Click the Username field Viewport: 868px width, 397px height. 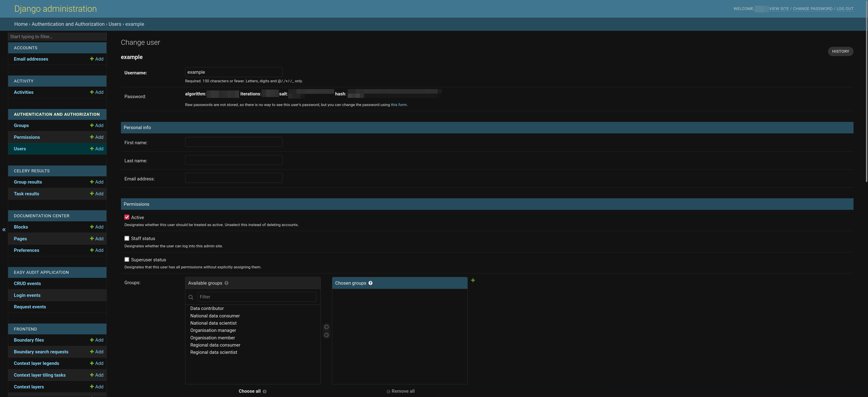234,72
